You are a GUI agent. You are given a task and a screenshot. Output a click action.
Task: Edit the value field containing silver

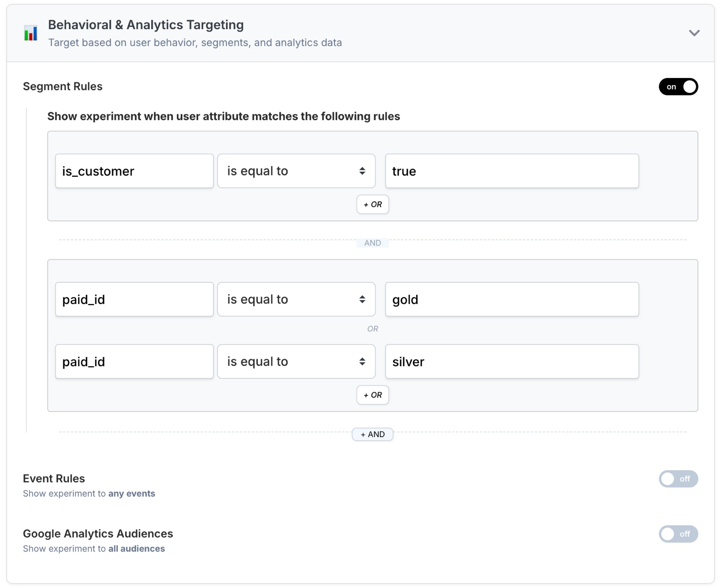tap(512, 362)
